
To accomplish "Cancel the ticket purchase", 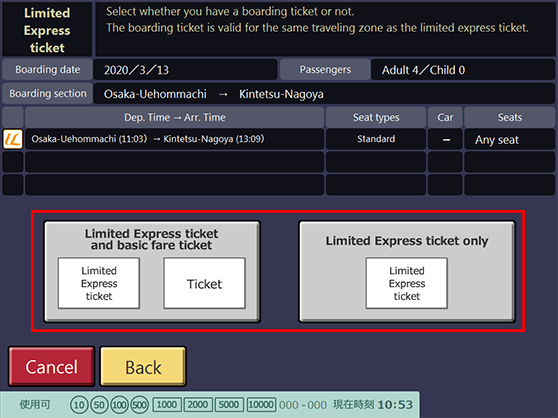I will pyautogui.click(x=52, y=366).
